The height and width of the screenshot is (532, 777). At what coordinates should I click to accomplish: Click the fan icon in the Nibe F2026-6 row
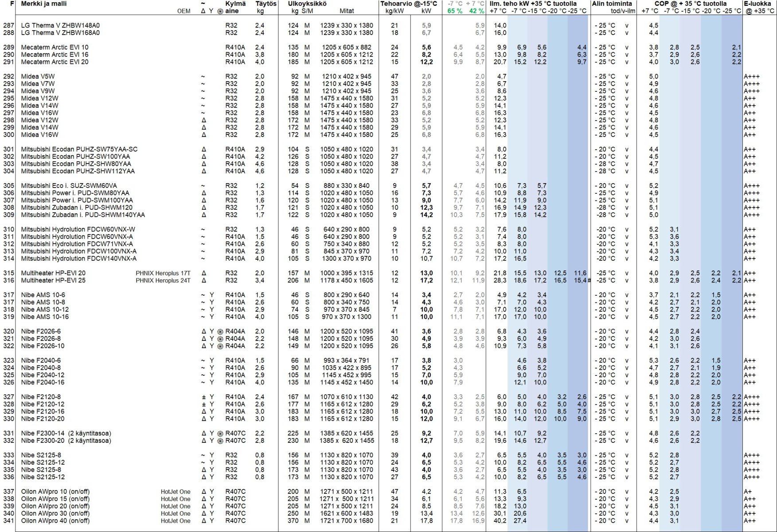(x=220, y=332)
